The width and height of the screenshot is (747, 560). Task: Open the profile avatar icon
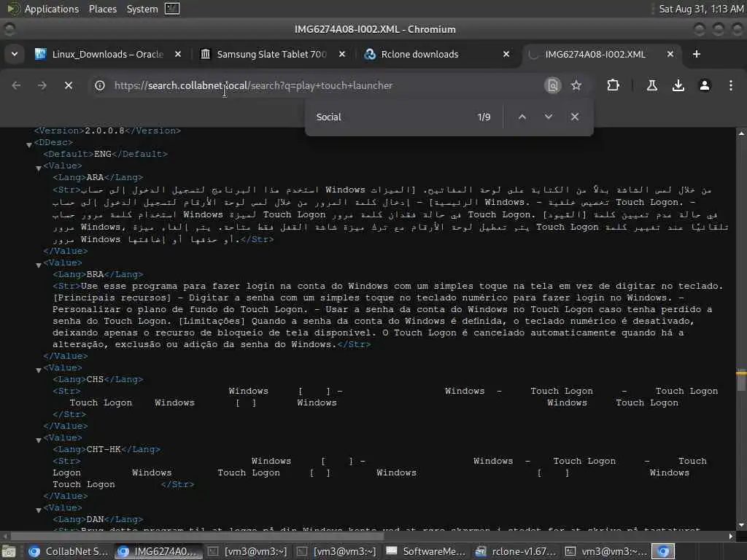(x=705, y=86)
